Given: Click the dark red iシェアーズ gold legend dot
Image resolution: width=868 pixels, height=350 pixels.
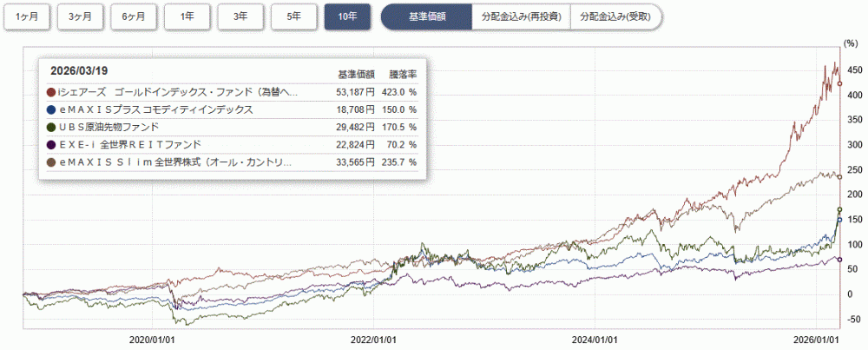Looking at the screenshot, I should point(52,93).
